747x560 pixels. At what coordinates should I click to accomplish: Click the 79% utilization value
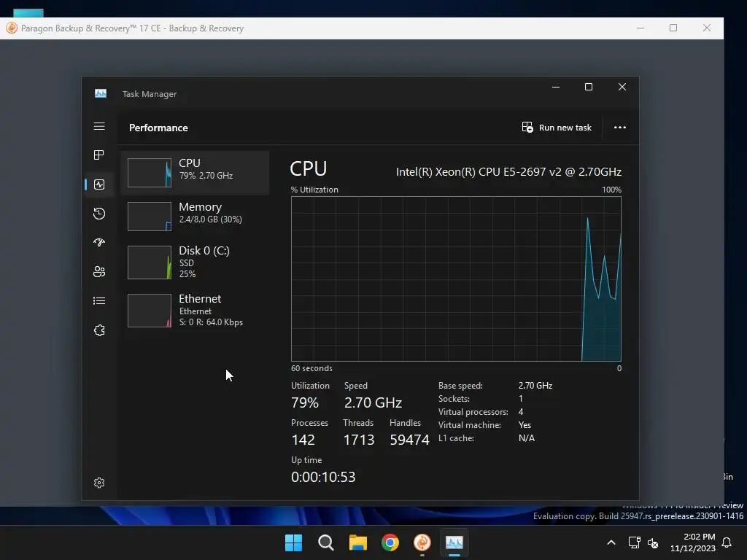pos(305,402)
